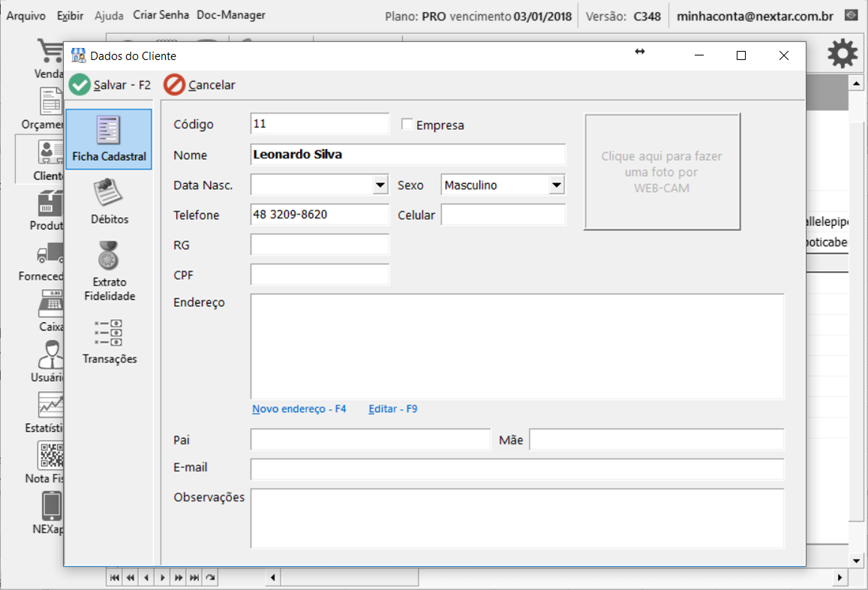Open the Sexo dropdown
The width and height of the screenshot is (868, 590).
[558, 185]
